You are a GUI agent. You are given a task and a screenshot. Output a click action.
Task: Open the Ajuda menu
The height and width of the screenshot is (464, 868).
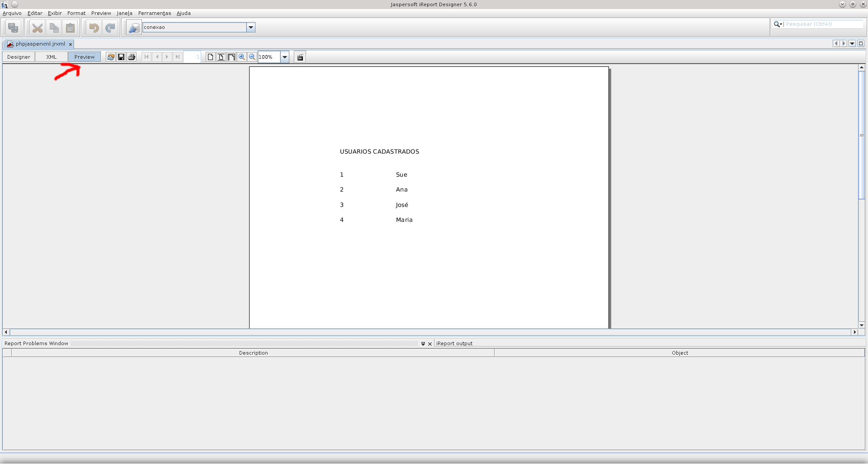pyautogui.click(x=184, y=14)
